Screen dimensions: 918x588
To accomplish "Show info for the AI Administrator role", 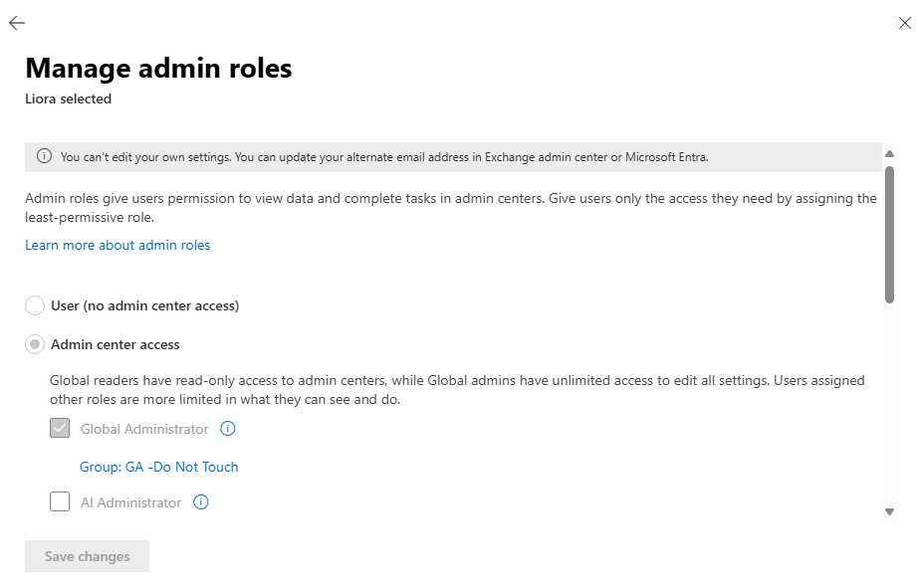I will [x=201, y=502].
